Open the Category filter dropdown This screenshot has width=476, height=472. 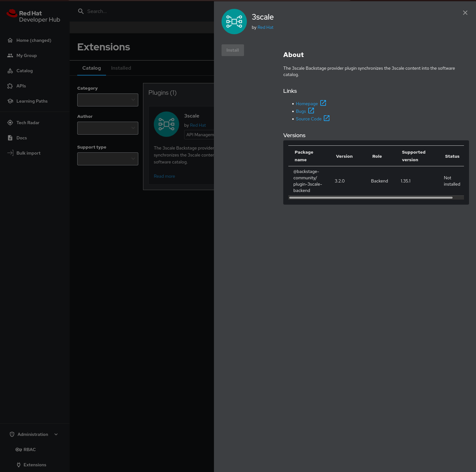pos(108,100)
